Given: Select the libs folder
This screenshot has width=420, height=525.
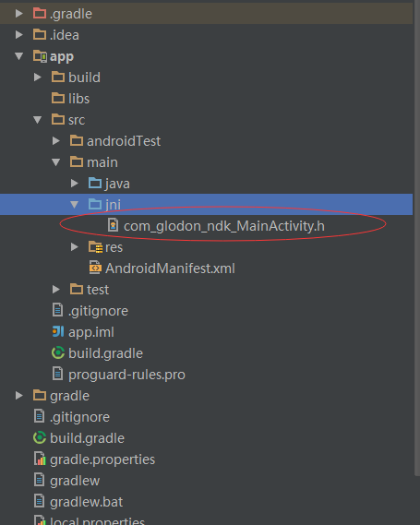Looking at the screenshot, I should (78, 99).
